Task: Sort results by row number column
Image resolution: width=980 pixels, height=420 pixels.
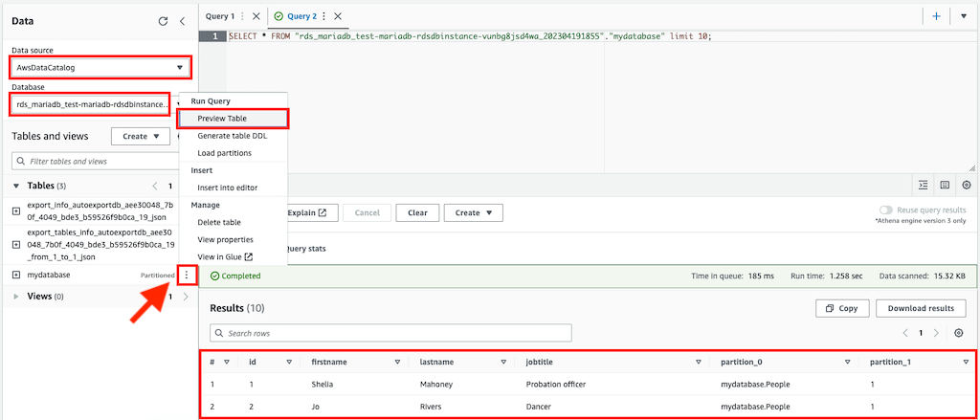Action: point(227,362)
